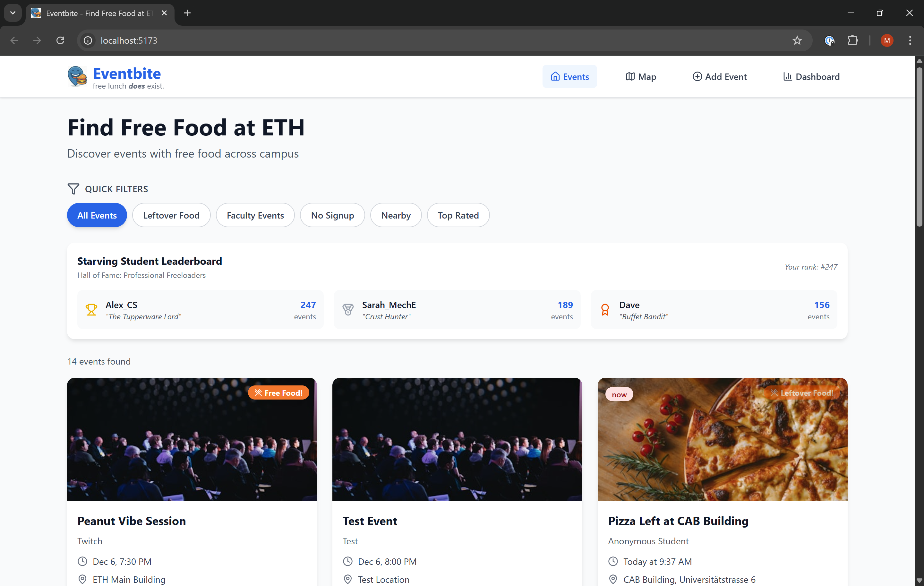This screenshot has width=924, height=586.
Task: Open the Peanut Vibe Session event image
Action: pos(192,439)
